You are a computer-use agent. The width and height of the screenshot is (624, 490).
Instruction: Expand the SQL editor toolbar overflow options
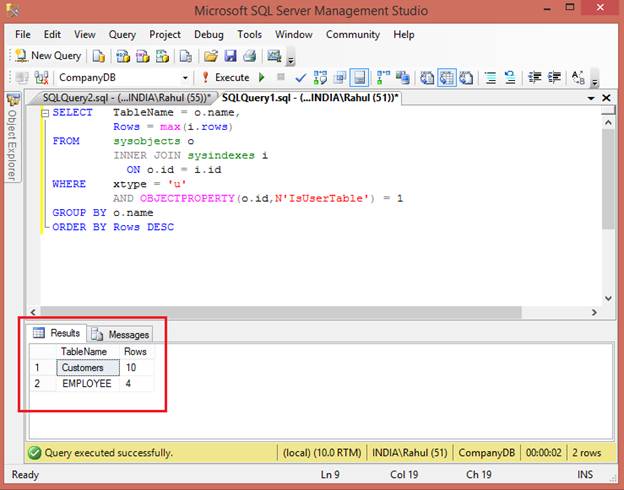595,82
